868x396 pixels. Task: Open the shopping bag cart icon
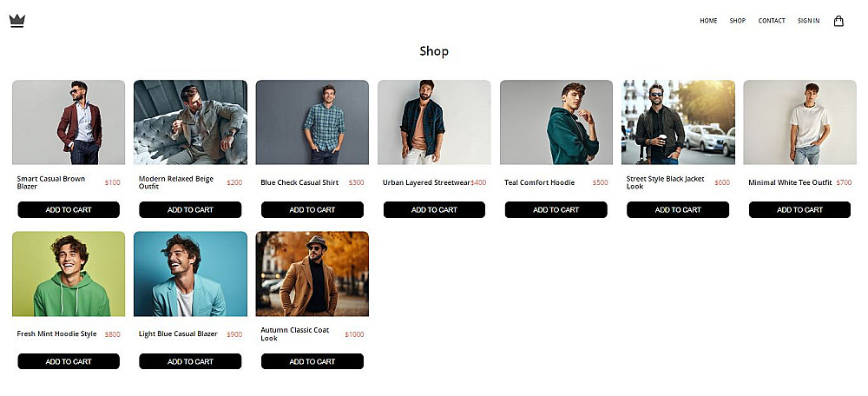[x=838, y=21]
